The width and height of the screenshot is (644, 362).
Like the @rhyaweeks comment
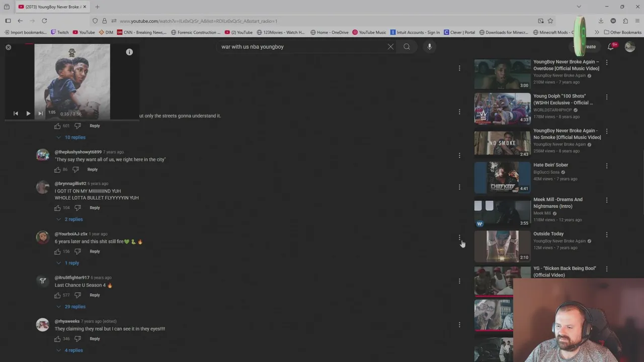tap(57, 339)
